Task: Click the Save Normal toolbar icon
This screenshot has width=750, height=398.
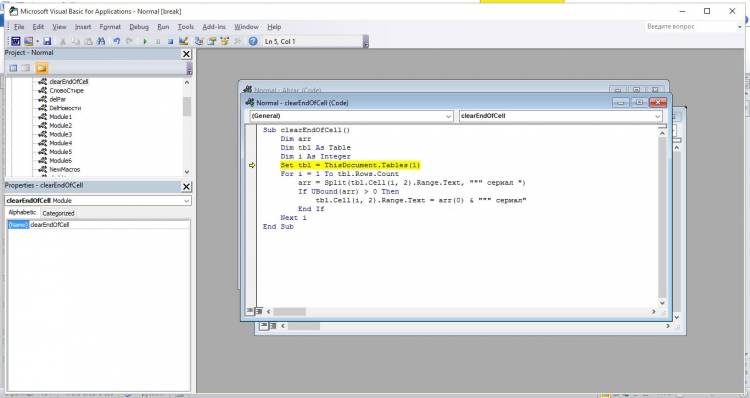Action: click(47, 42)
